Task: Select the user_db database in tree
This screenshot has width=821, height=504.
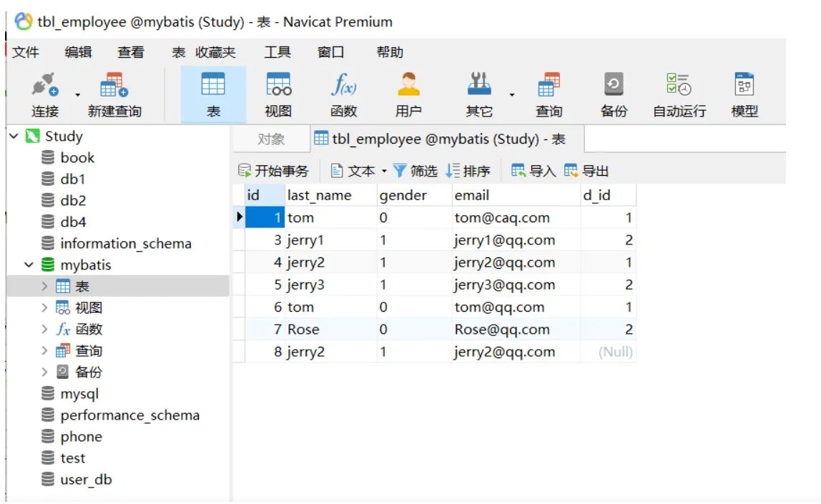Action: click(x=86, y=480)
